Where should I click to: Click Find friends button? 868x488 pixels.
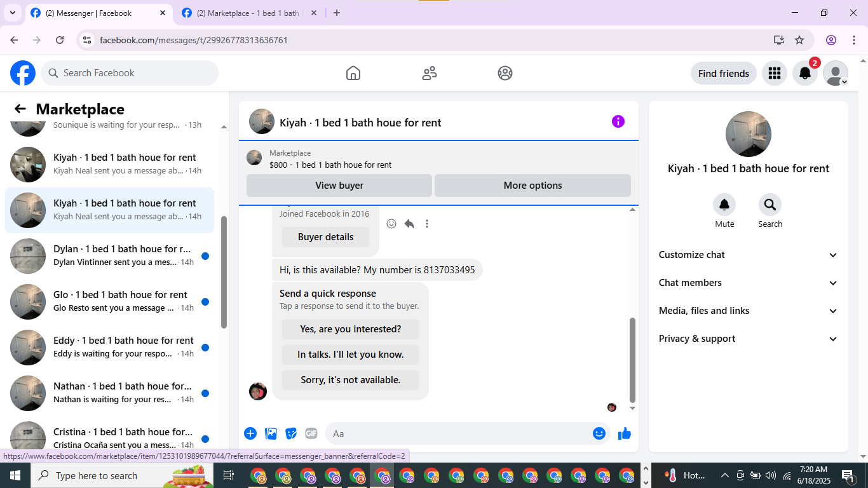coord(724,73)
